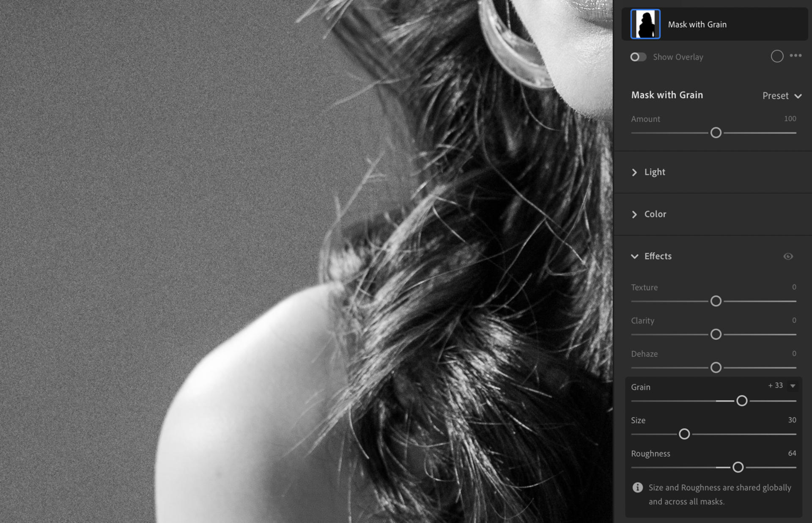Click the Roughness 64 value field

792,453
